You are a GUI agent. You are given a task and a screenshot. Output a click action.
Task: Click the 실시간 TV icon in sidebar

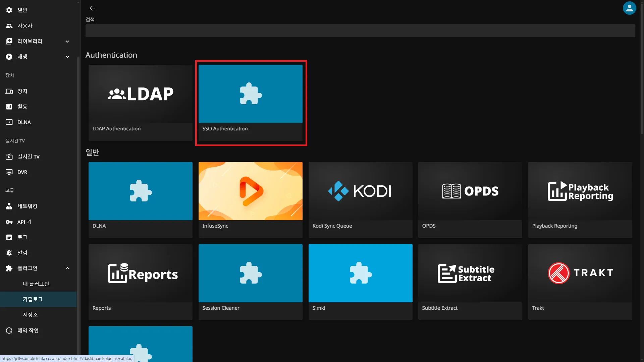point(9,157)
